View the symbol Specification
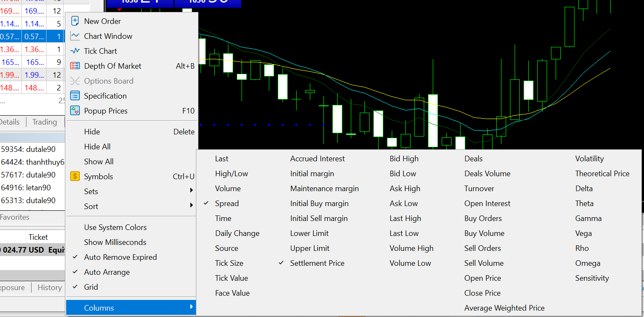 (x=105, y=96)
